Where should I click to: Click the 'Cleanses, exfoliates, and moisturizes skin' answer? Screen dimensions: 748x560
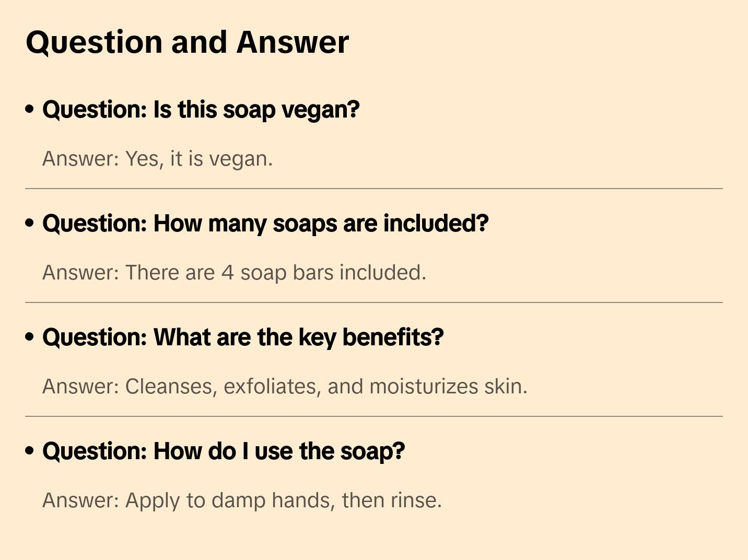click(x=285, y=387)
